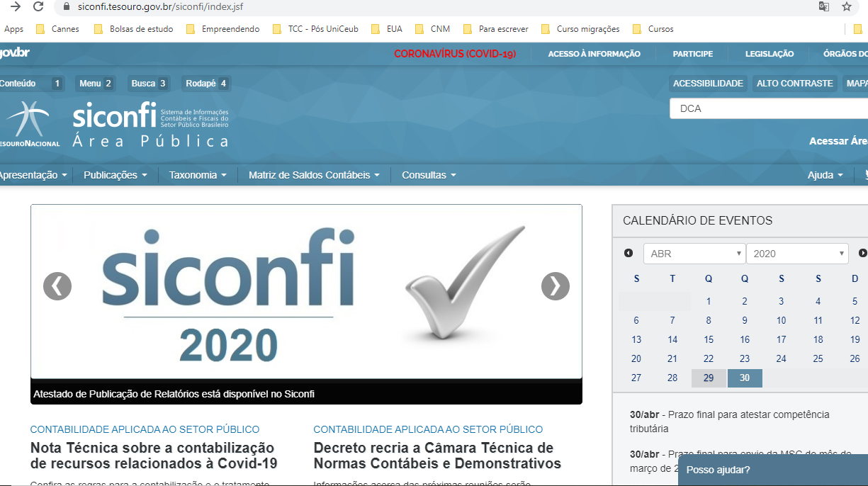Image resolution: width=868 pixels, height=486 pixels.
Task: Select day 30 in the calendar
Action: (x=745, y=378)
